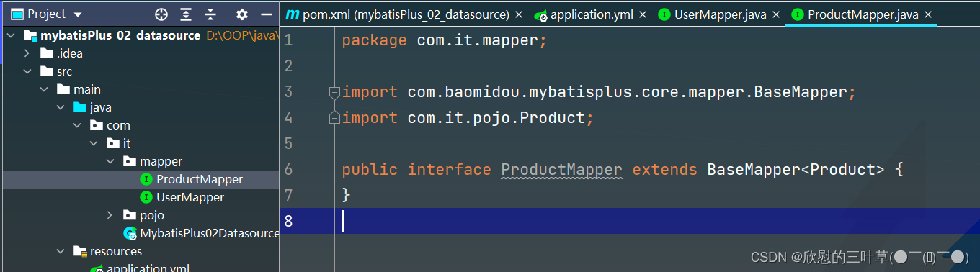The height and width of the screenshot is (272, 980).
Task: Collapse the it package
Action: [93, 143]
